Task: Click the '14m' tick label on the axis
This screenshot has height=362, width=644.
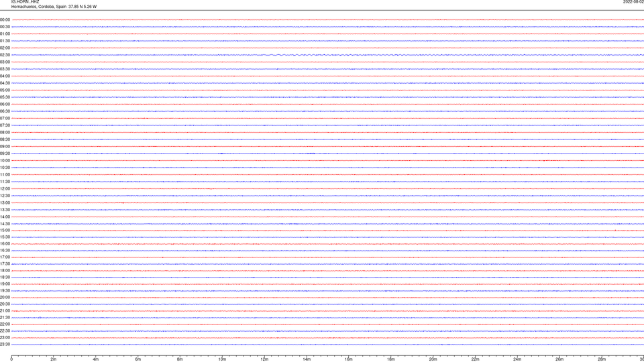Action: (x=307, y=359)
